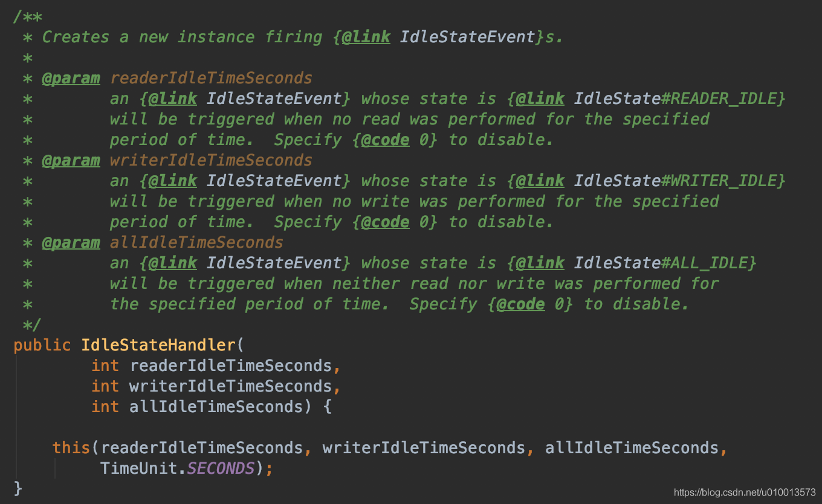822x504 pixels.
Task: Click the IdleState#WRITER_IDLE link reference
Action: [x=679, y=181]
